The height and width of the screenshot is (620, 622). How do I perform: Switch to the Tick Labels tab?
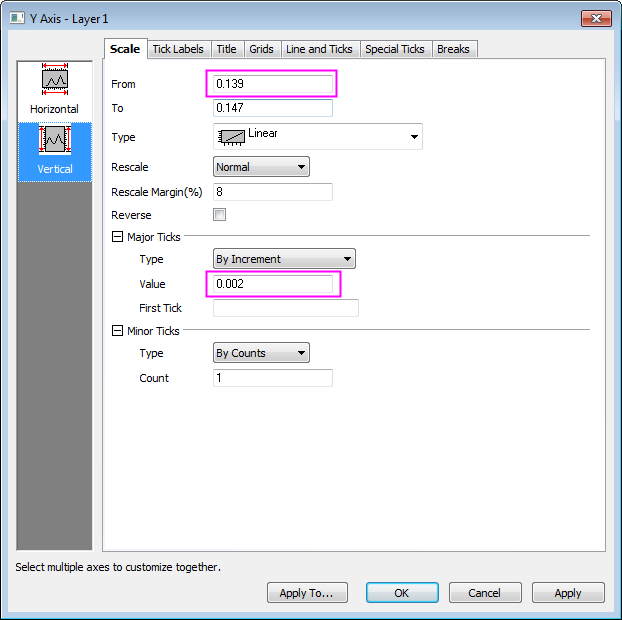pos(177,49)
